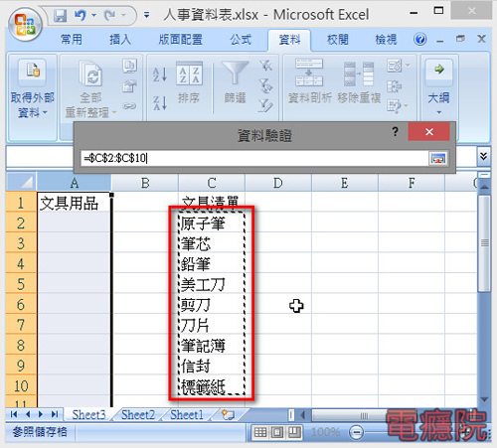497x448 pixels.
Task: Click the connections icon in refresh group
Action: (129, 66)
